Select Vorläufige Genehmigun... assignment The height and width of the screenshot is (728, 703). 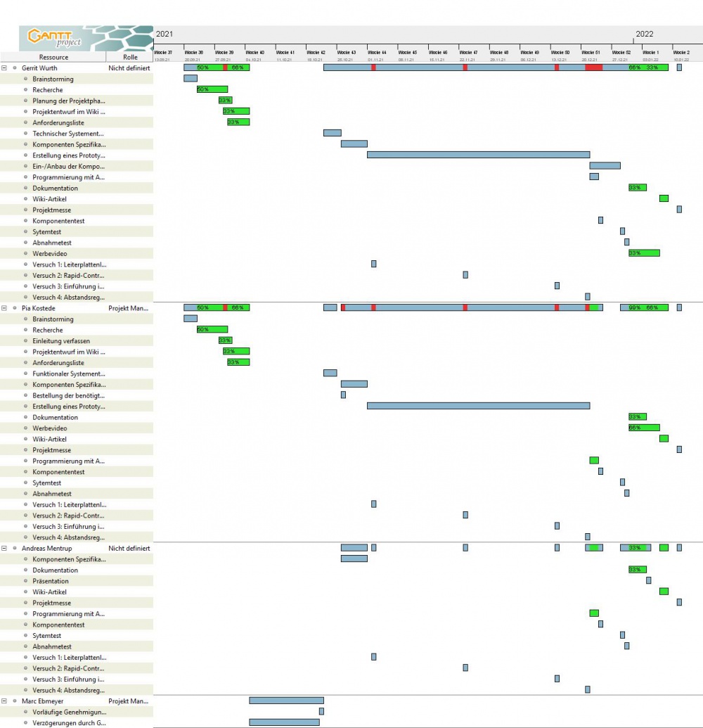[x=69, y=712]
